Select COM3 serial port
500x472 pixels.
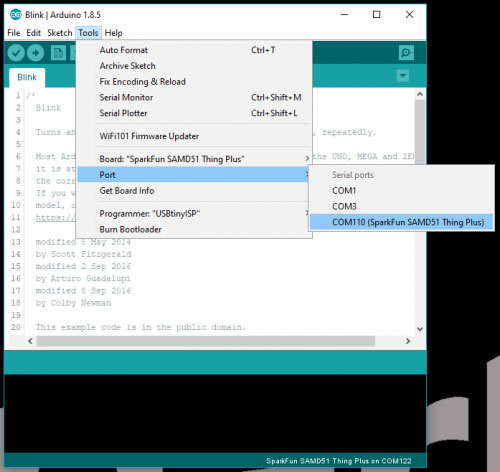tap(401, 206)
